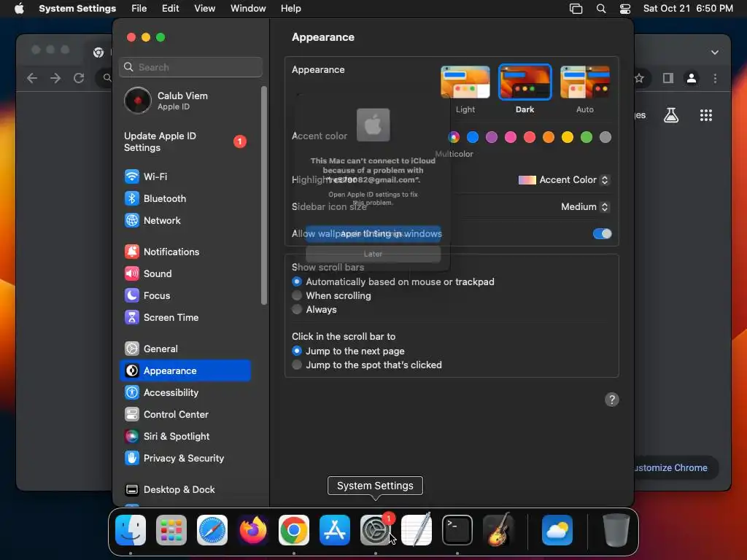Select Light appearance thumbnail
The width and height of the screenshot is (747, 560).
465,82
